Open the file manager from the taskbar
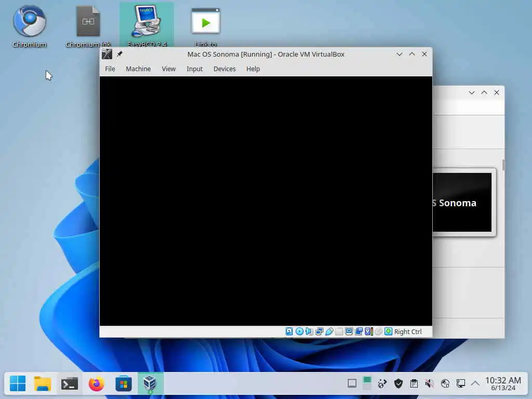This screenshot has height=399, width=532. [x=43, y=384]
